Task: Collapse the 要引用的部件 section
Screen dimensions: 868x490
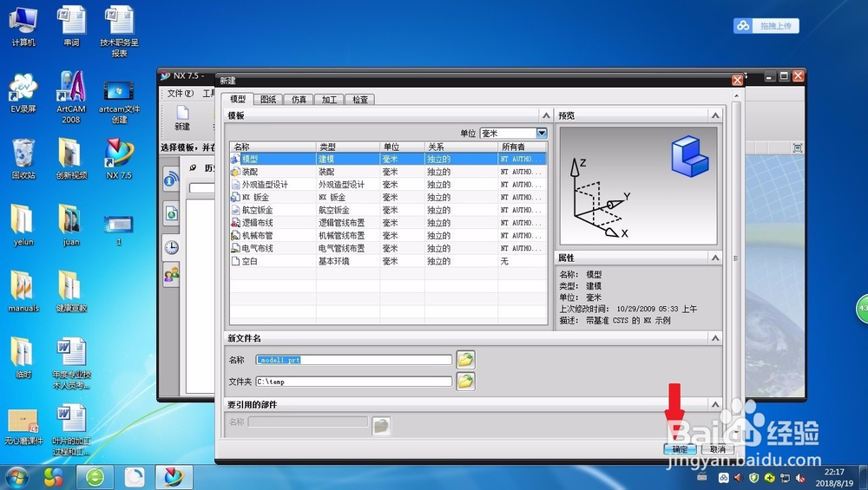Action: 715,404
